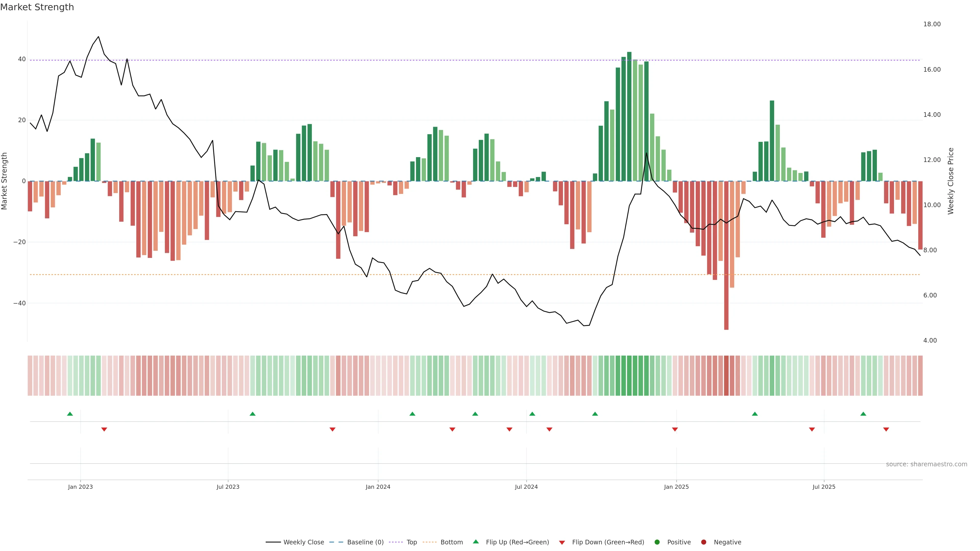980x551 pixels.
Task: Click the darkest green cell in heatmap strip
Action: click(x=629, y=376)
